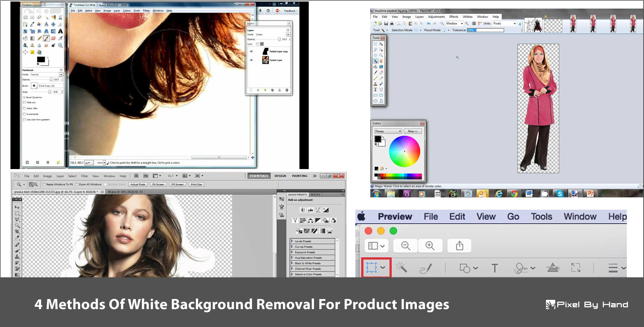Image resolution: width=644 pixels, height=327 pixels.
Task: Select the Paintbrush tool in GIMP Toolbox
Action: (46, 38)
